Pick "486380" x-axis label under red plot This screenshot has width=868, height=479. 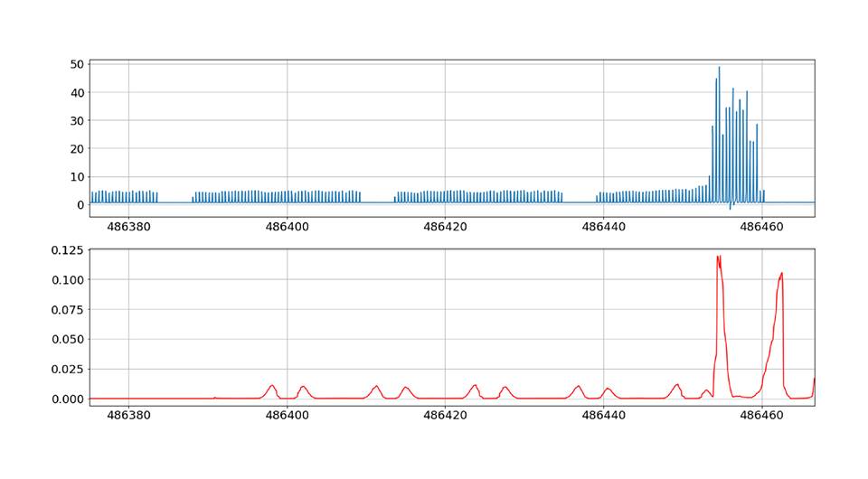click(x=128, y=416)
